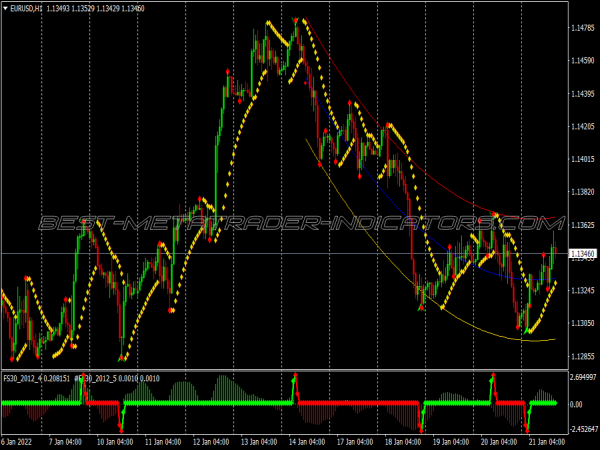Screen dimensions: 600x450
Task: Click the -2.452647 indicator scale value
Action: (x=584, y=429)
